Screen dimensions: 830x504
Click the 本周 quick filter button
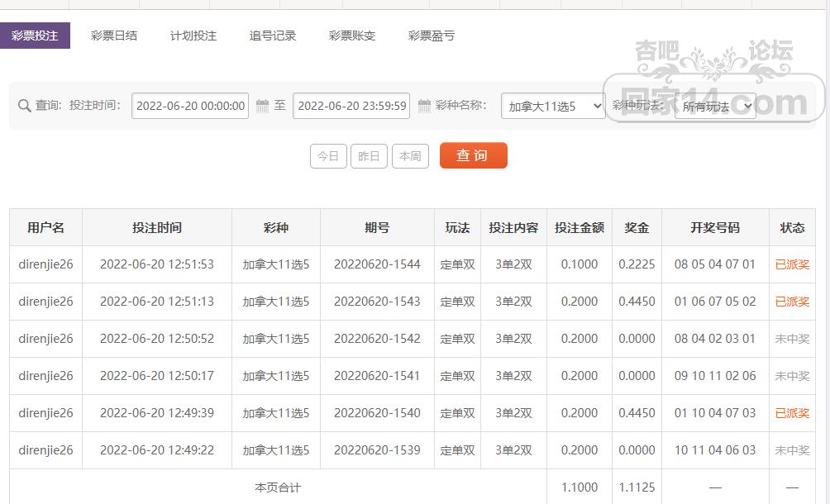410,156
